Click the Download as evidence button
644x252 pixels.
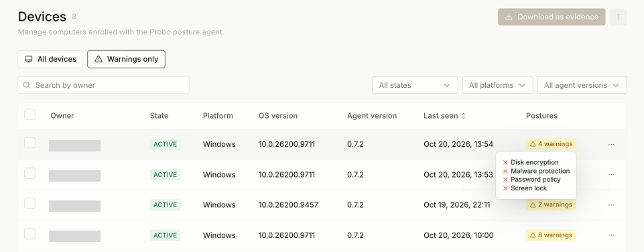(x=552, y=17)
